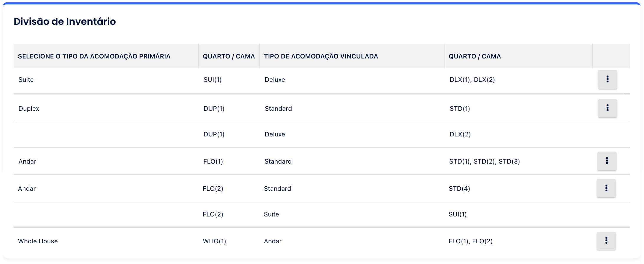Image resolution: width=644 pixels, height=264 pixels.
Task: Click the primary accommodation type column header
Action: tap(94, 56)
